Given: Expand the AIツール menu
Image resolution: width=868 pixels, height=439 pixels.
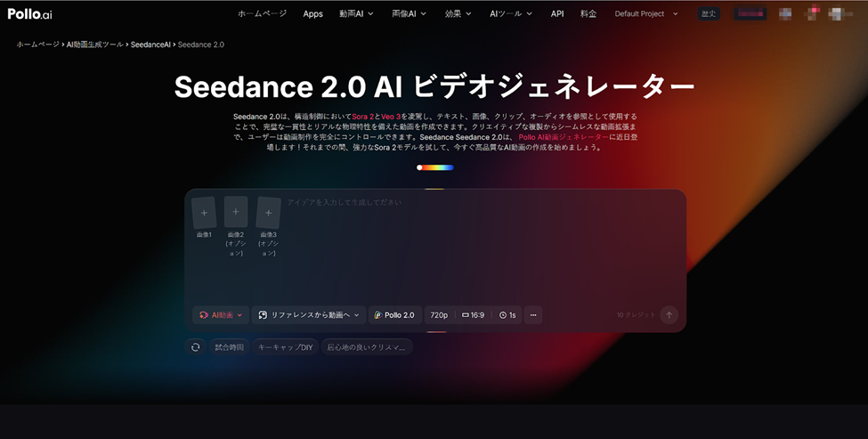Looking at the screenshot, I should 511,14.
